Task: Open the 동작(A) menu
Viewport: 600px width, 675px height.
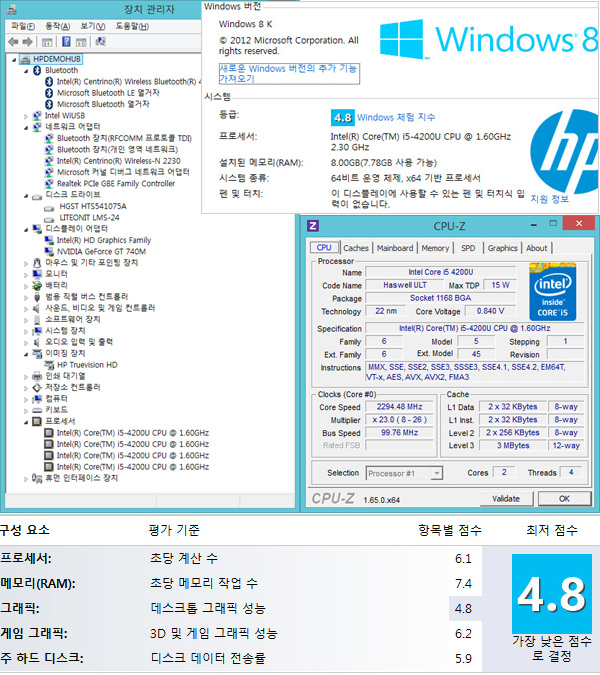Action: (x=58, y=26)
